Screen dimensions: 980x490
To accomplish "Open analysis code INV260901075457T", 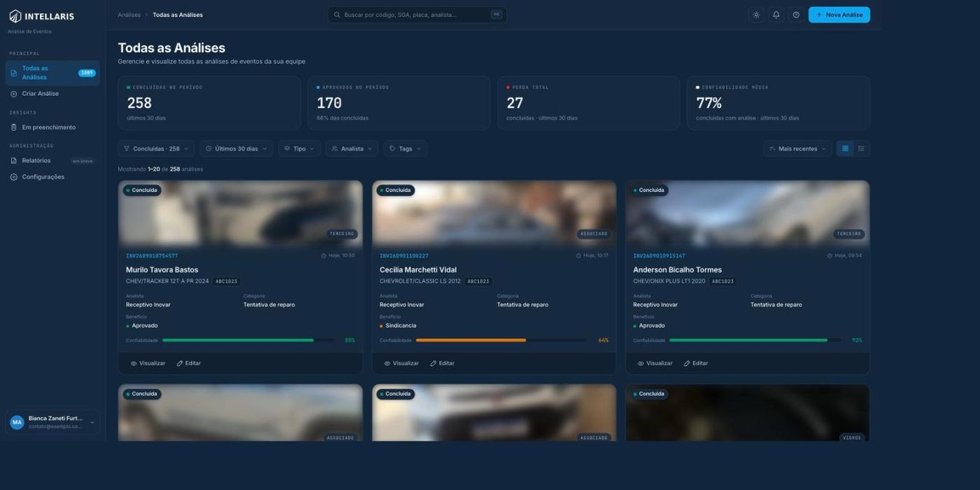I will (x=152, y=255).
